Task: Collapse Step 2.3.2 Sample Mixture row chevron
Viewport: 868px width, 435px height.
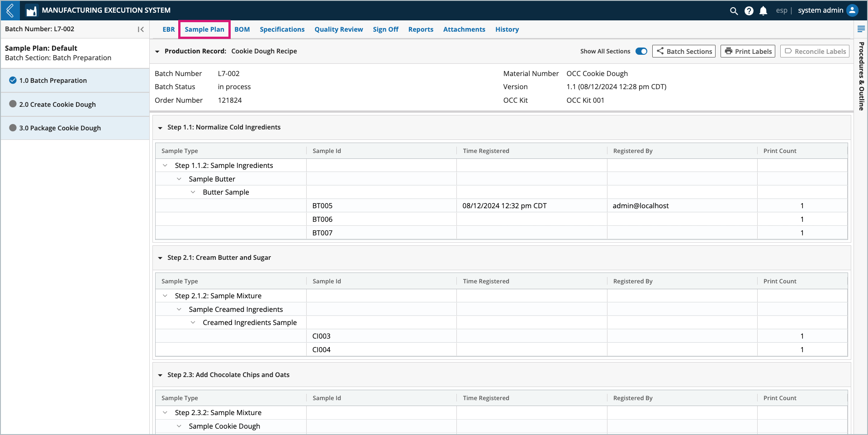Action: (165, 412)
